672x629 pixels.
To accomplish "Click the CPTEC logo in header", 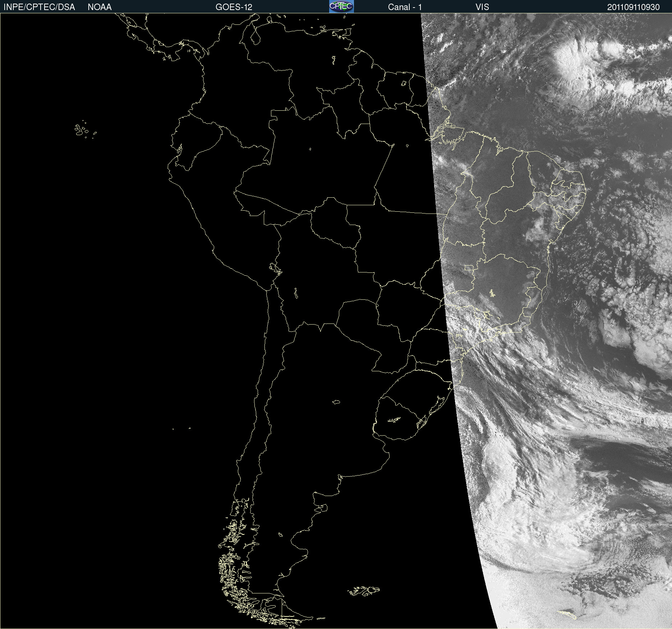I will [341, 6].
